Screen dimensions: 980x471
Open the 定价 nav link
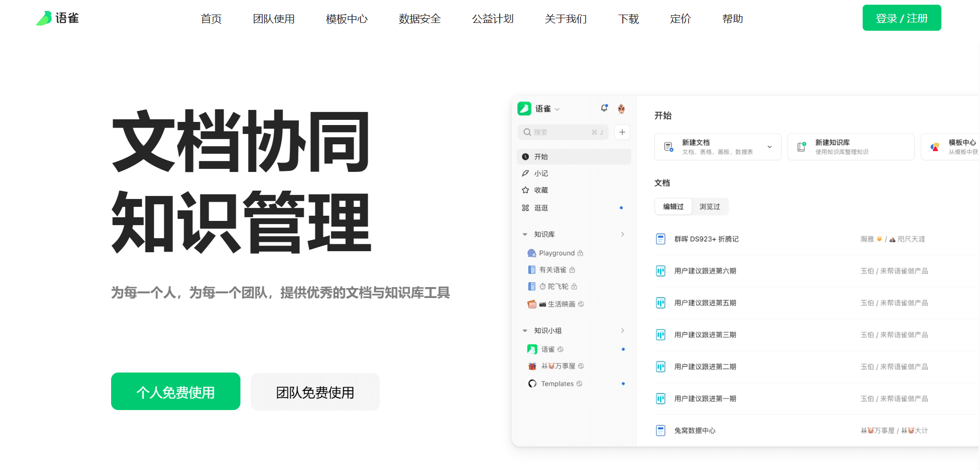click(x=681, y=19)
